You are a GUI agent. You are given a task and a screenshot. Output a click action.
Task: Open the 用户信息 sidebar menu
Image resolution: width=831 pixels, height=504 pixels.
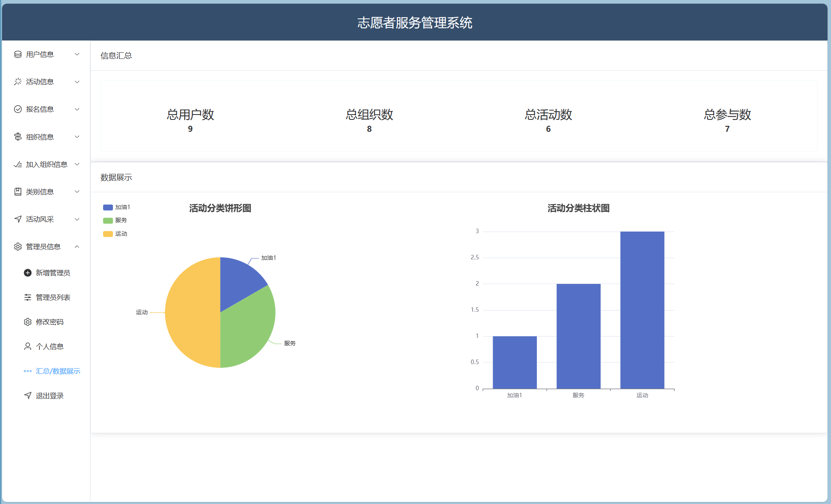pyautogui.click(x=46, y=54)
